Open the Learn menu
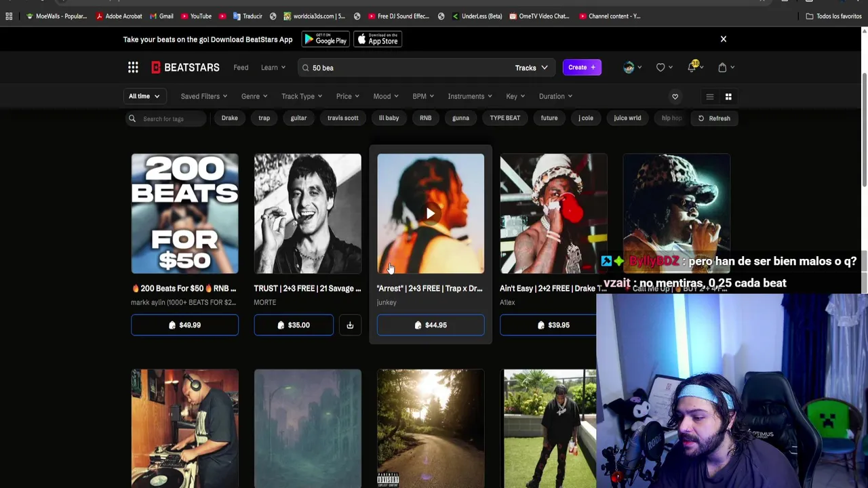 point(273,67)
